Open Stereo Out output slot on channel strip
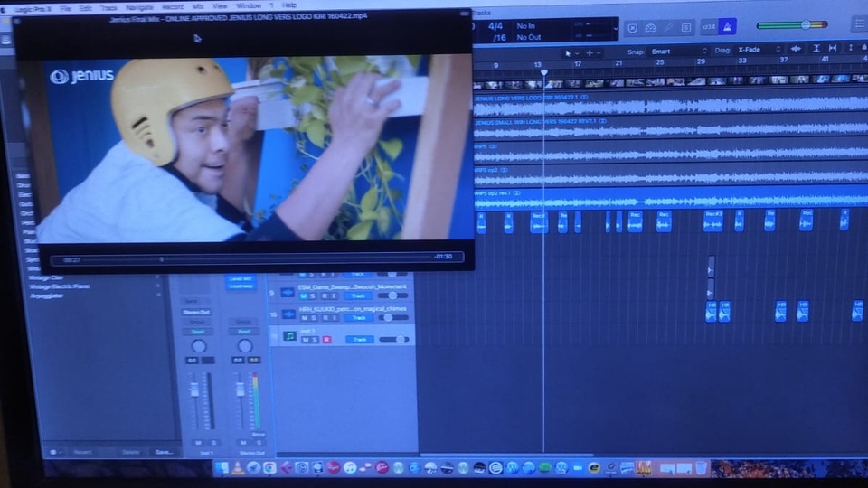Image resolution: width=868 pixels, height=488 pixels. coord(196,312)
